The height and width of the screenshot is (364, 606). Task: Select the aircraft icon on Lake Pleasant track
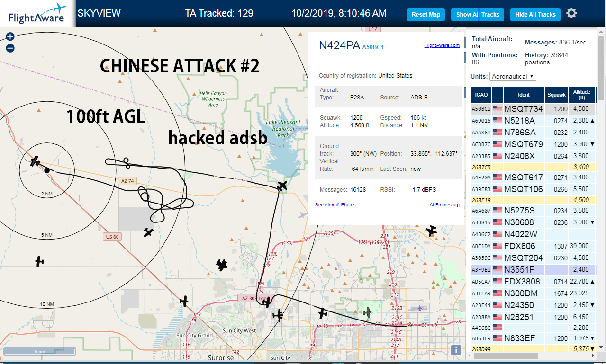(282, 186)
